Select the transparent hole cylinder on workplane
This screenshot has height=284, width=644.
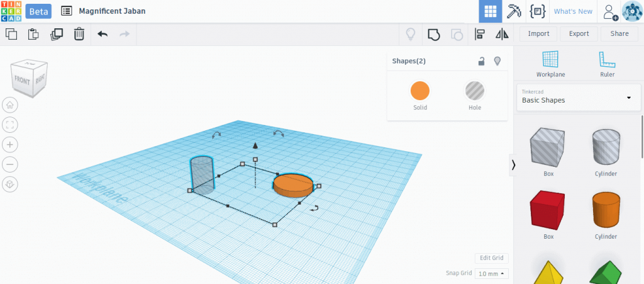click(202, 174)
